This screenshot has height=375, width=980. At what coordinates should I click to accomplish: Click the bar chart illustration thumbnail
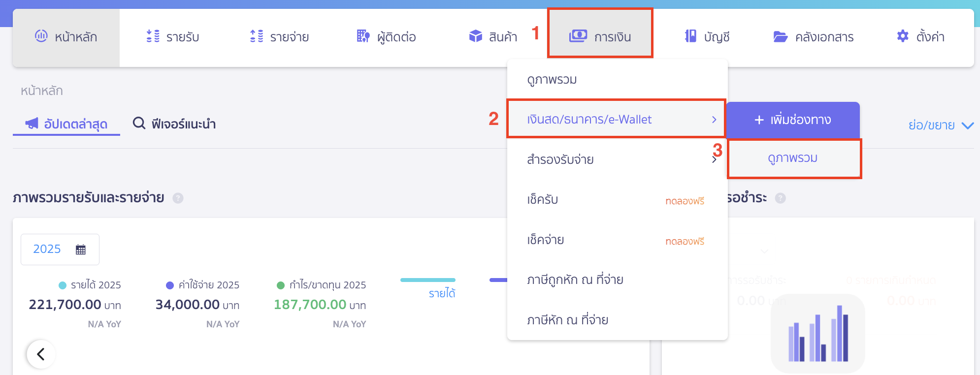pyautogui.click(x=818, y=334)
